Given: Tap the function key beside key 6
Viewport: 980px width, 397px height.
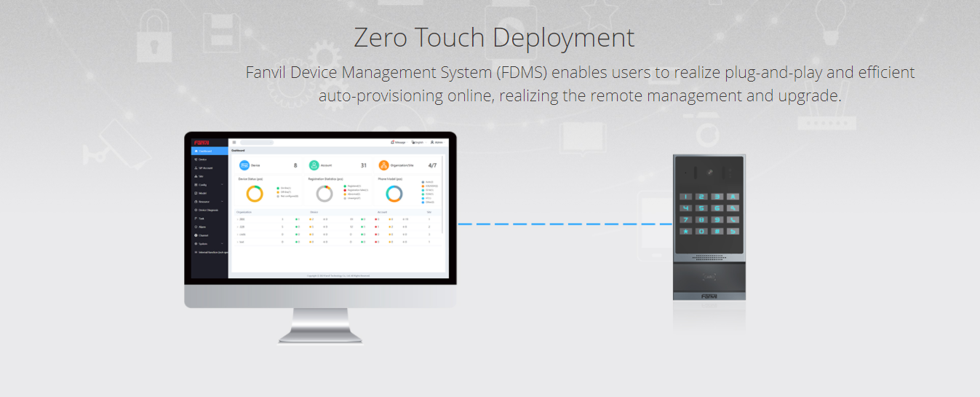Looking at the screenshot, I should click(733, 208).
